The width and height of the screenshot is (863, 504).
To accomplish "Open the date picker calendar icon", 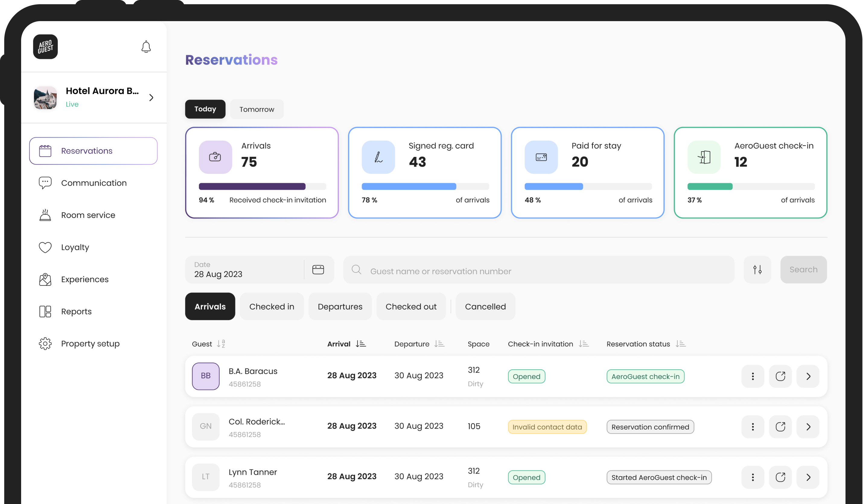I will [318, 270].
